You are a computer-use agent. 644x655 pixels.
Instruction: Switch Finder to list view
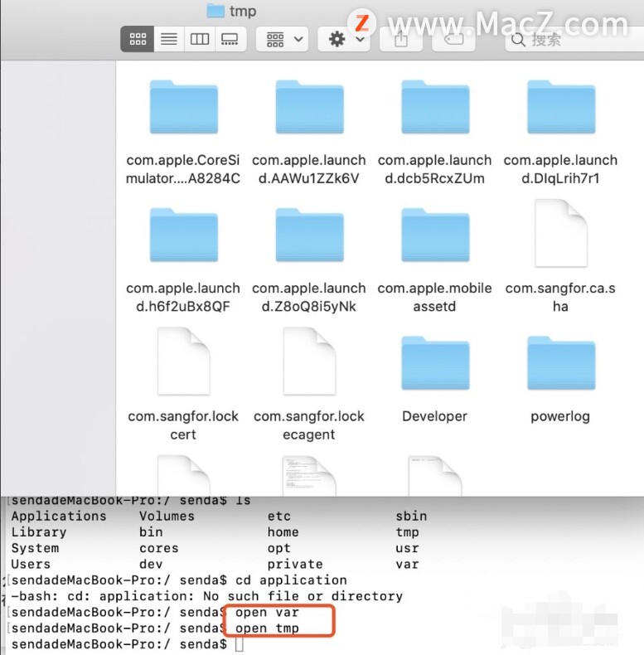169,39
